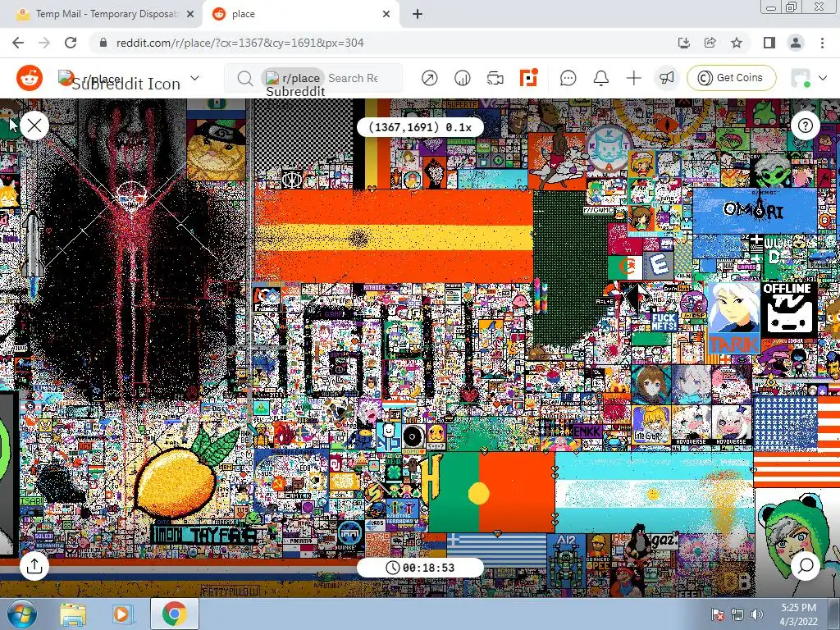This screenshot has height=630, width=840.
Task: Close the r/place canvas view
Action: [34, 126]
